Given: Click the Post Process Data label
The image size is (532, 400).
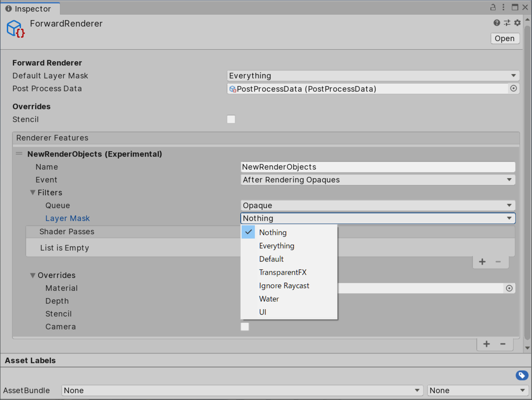Looking at the screenshot, I should (x=47, y=89).
